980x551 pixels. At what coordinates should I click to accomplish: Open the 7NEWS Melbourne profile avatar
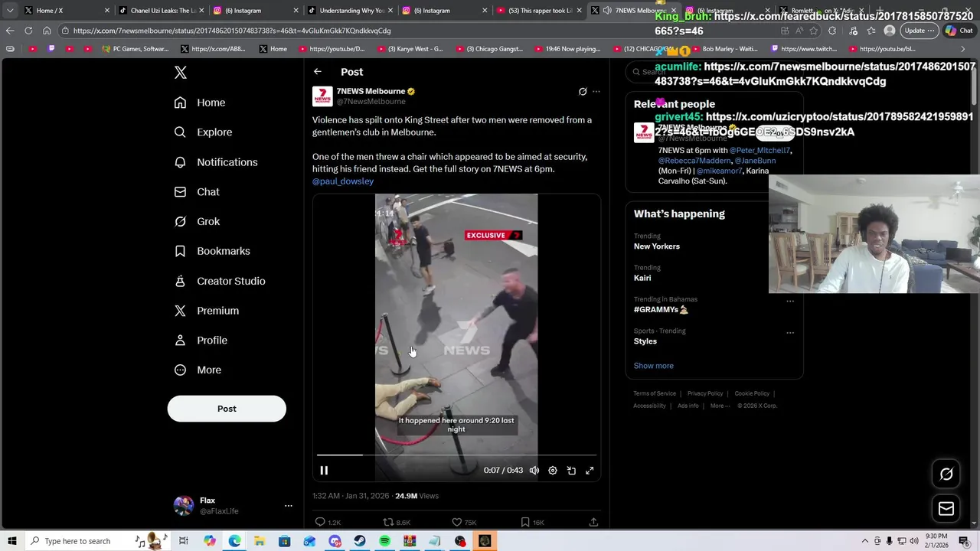(322, 96)
